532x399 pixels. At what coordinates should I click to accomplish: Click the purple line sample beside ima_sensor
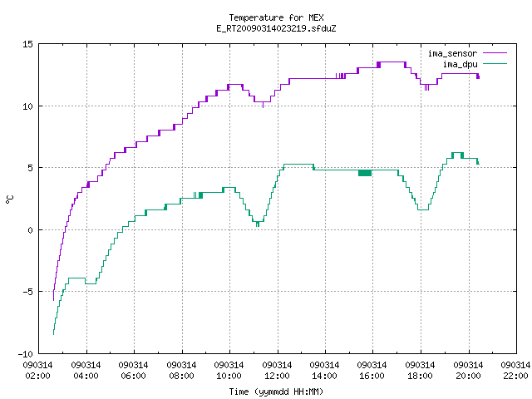tap(495, 53)
